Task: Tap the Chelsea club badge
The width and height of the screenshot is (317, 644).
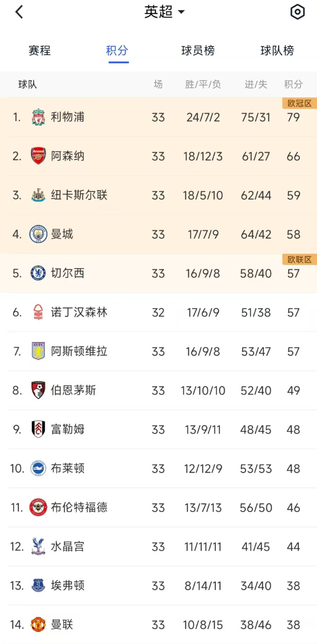Action: coord(38,273)
